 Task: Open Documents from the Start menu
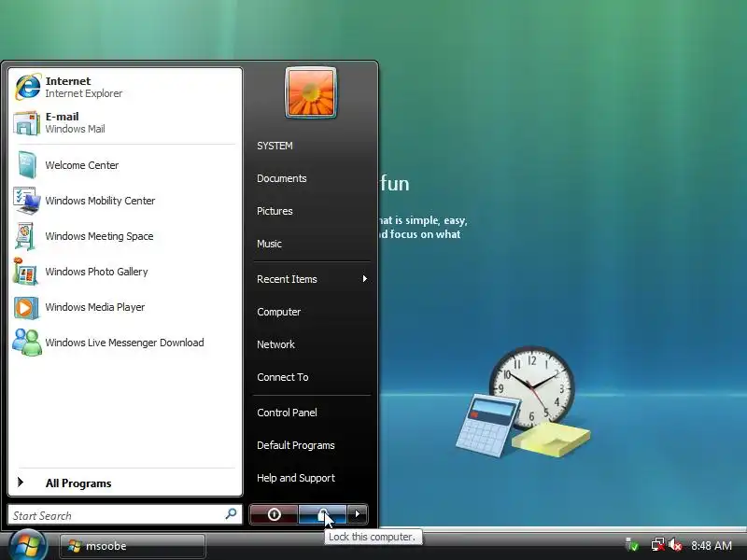coord(282,178)
